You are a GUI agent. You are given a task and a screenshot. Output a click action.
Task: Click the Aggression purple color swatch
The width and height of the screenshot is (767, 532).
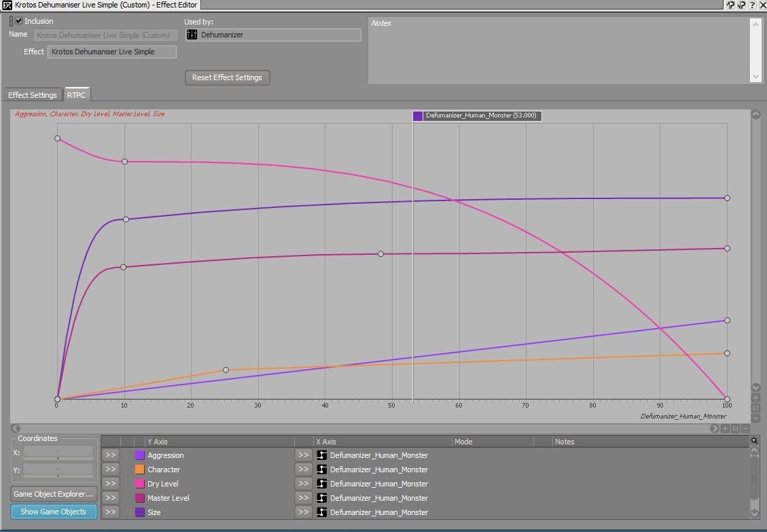point(140,455)
